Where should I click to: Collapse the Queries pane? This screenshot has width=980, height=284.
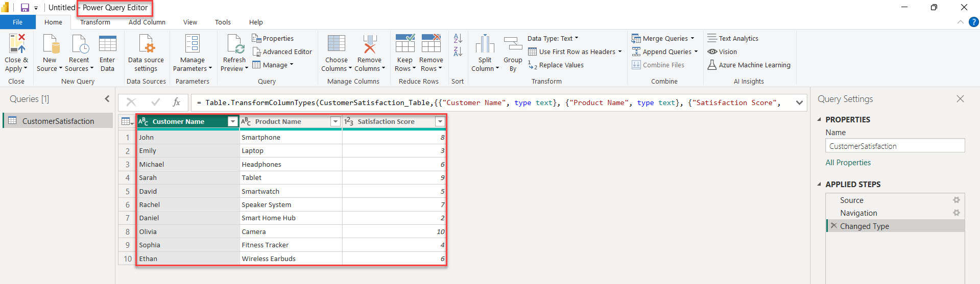tap(107, 99)
